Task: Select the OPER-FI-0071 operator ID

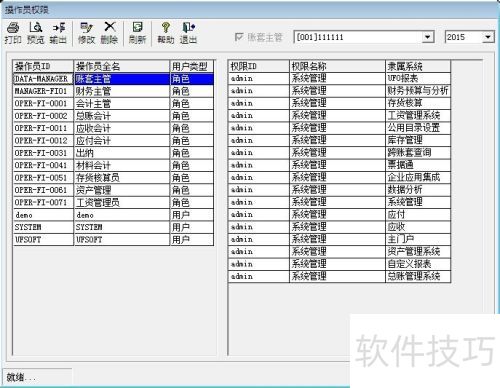Action: click(x=43, y=202)
